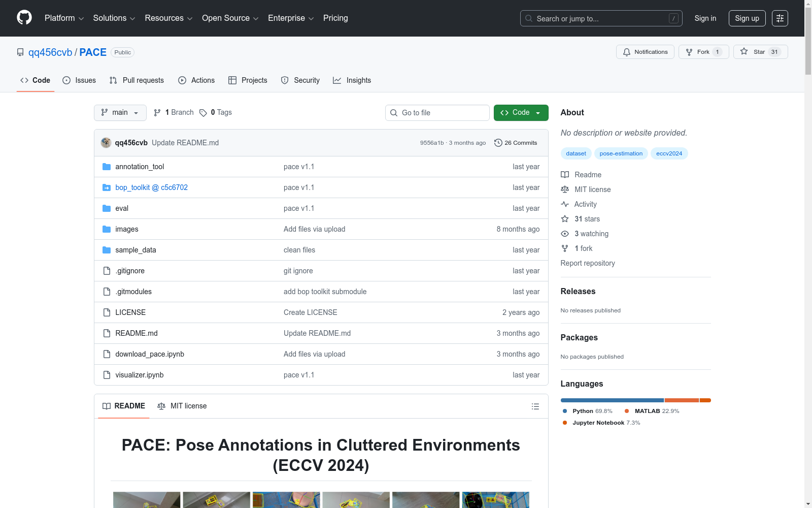Open the accessibility settings icon in header
The image size is (812, 508).
coord(780,18)
